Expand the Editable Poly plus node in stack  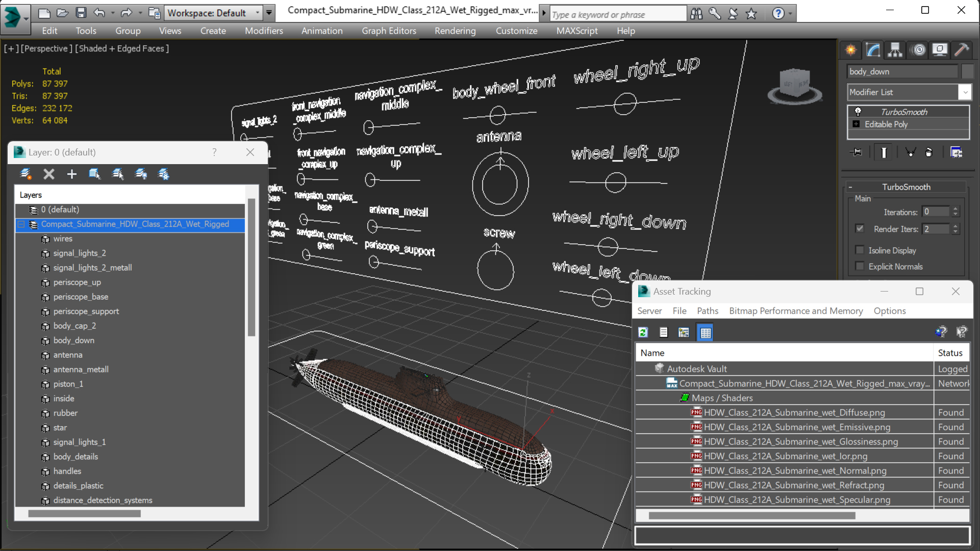(x=857, y=124)
